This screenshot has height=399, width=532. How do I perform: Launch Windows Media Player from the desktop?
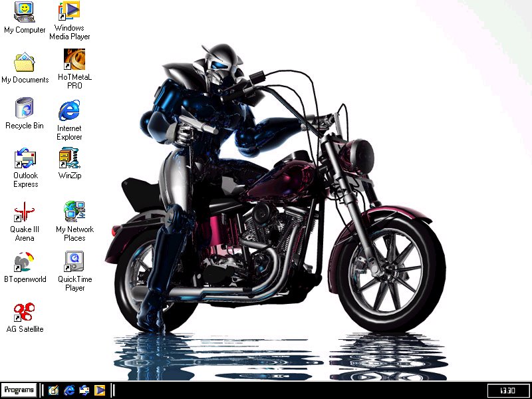(70, 11)
